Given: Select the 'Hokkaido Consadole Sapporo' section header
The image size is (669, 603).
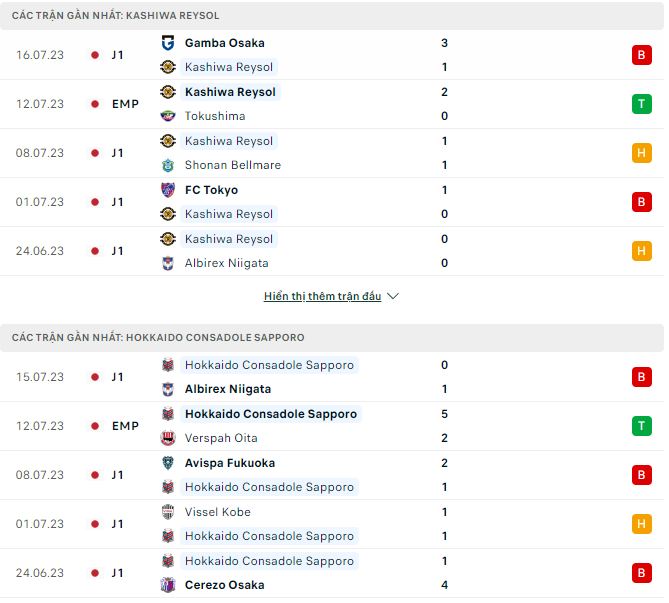Looking at the screenshot, I should (158, 338).
